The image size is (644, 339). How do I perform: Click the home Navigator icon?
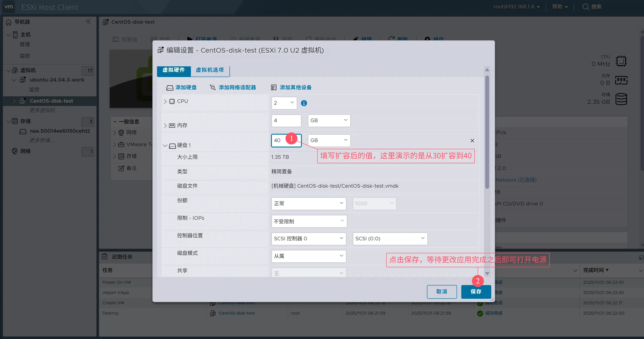[9, 22]
